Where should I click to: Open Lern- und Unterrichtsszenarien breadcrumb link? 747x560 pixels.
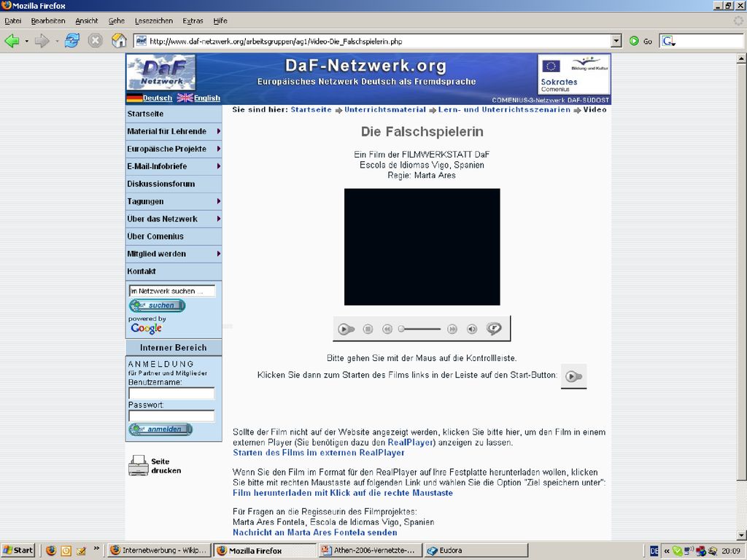click(x=504, y=109)
